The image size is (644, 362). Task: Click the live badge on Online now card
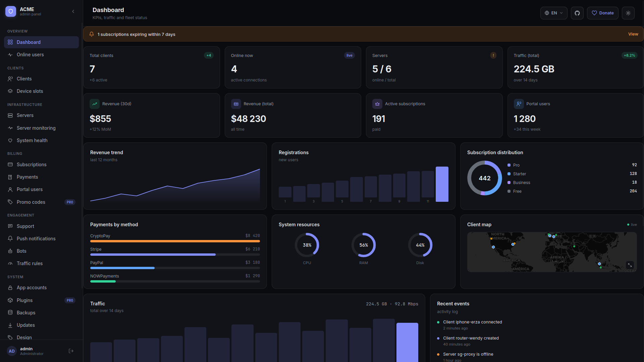(349, 55)
